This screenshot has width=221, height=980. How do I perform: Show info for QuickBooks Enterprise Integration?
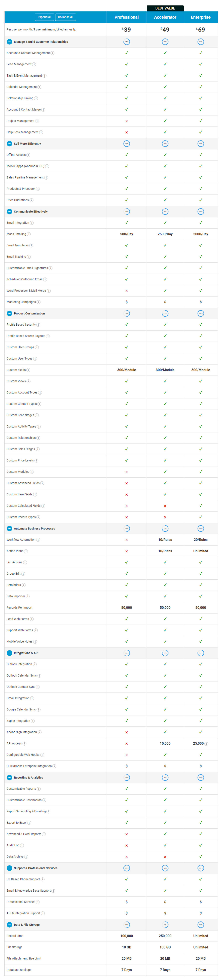54,766
